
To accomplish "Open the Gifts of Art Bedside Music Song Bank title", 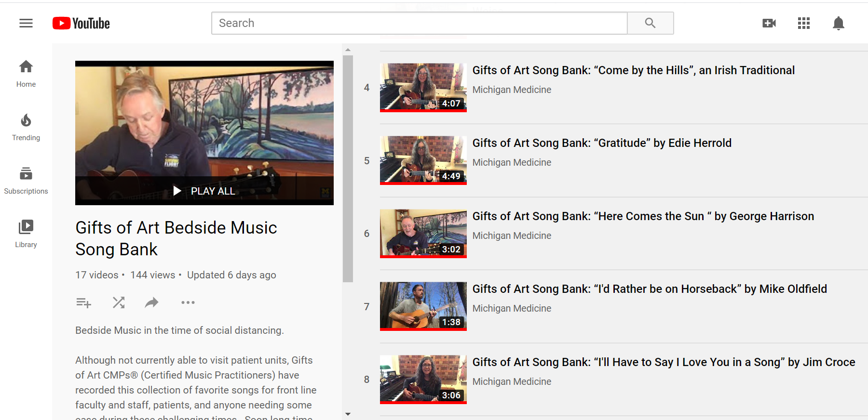I will 176,238.
